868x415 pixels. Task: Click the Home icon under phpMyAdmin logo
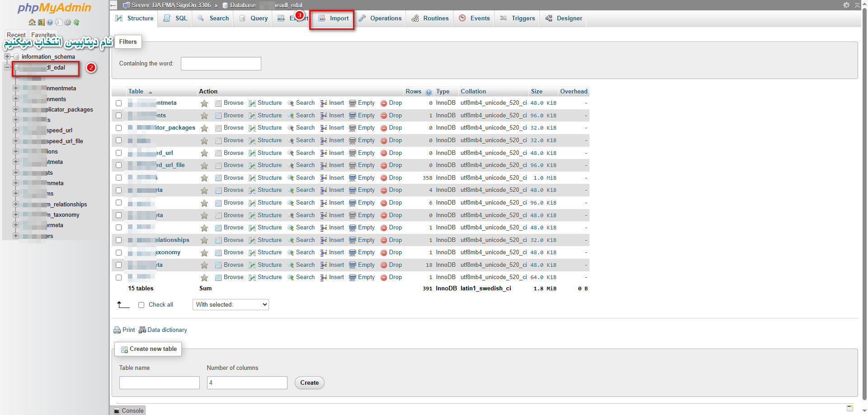[32, 22]
